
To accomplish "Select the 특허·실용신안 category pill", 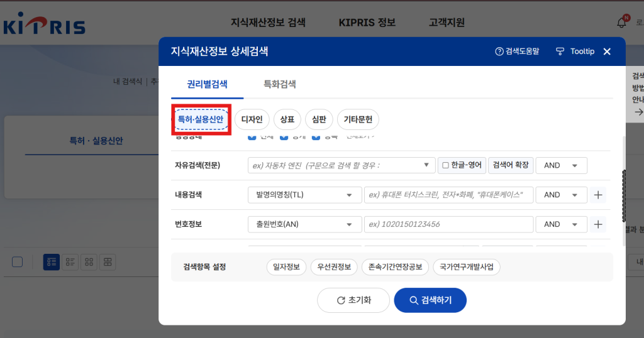I will tap(201, 119).
